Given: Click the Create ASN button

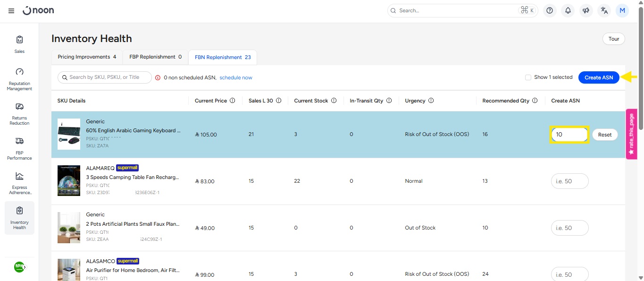Looking at the screenshot, I should coord(599,77).
